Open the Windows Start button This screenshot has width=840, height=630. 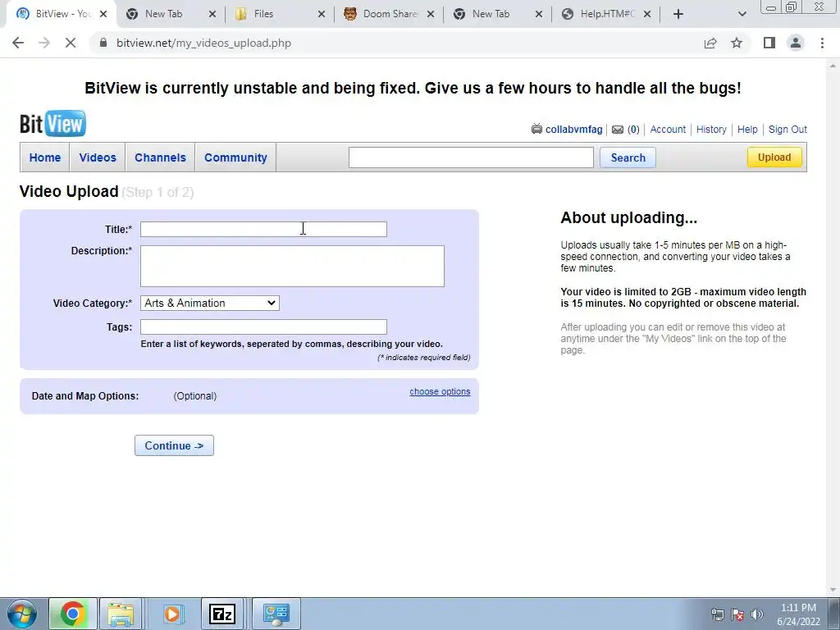click(22, 614)
